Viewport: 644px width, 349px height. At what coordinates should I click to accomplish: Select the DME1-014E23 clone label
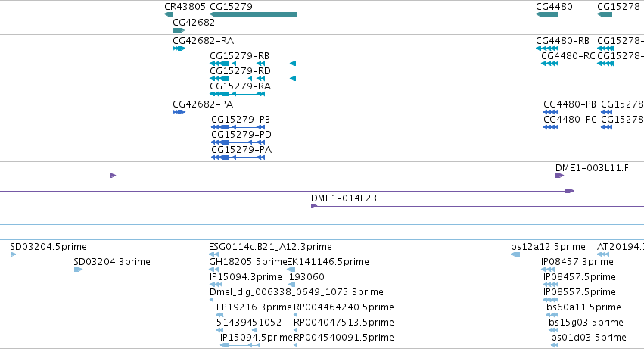[344, 198]
